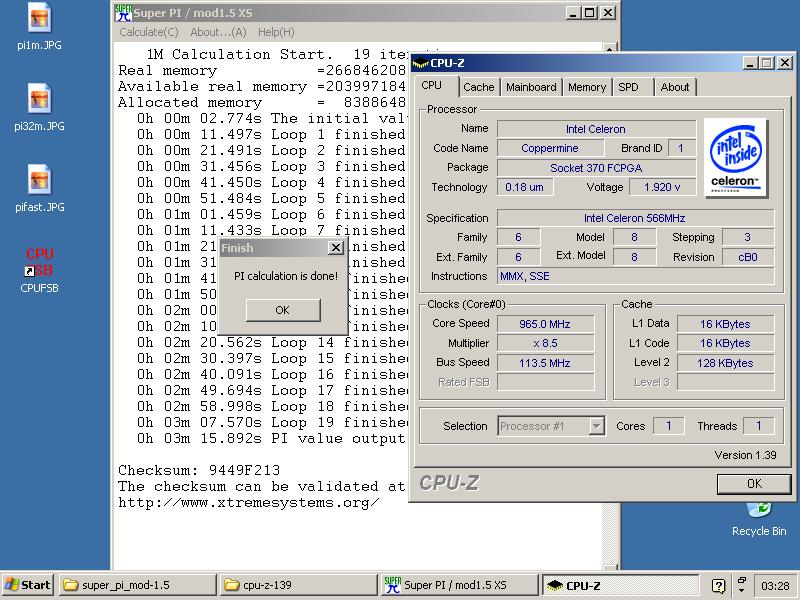Click the help question mark tray icon
This screenshot has height=600, width=800.
pyautogui.click(x=718, y=585)
